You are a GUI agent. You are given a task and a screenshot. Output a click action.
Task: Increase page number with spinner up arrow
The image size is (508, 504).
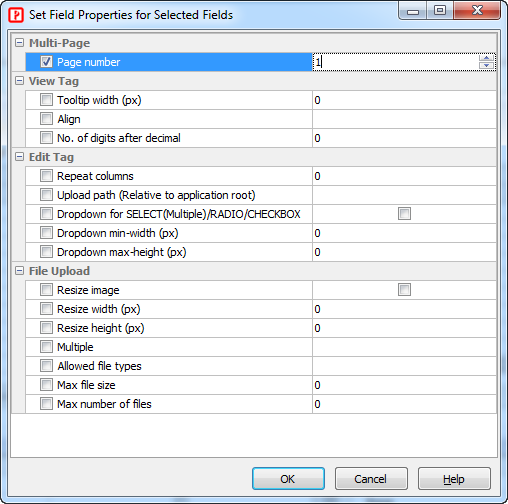tap(486, 58)
